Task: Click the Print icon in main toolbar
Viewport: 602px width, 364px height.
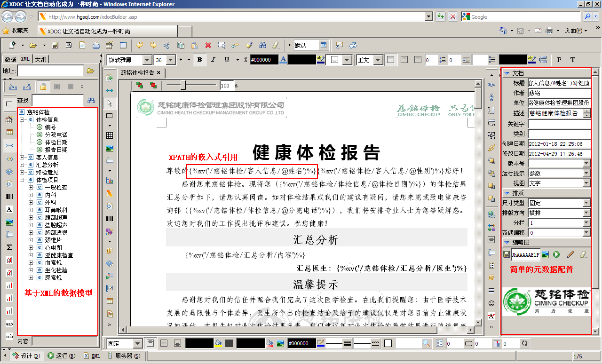Action: pyautogui.click(x=96, y=45)
